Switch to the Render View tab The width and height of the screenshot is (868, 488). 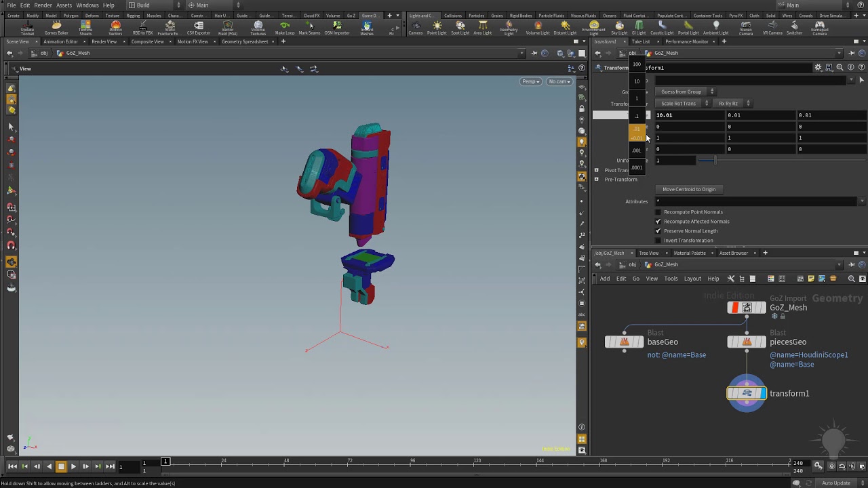pyautogui.click(x=104, y=41)
